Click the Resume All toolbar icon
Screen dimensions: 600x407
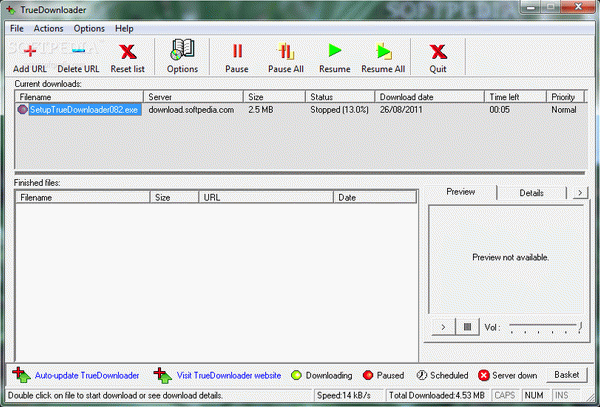click(383, 51)
